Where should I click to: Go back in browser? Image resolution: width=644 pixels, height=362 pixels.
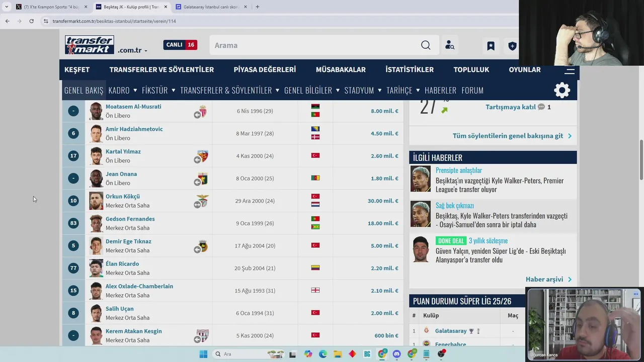pos(7,21)
